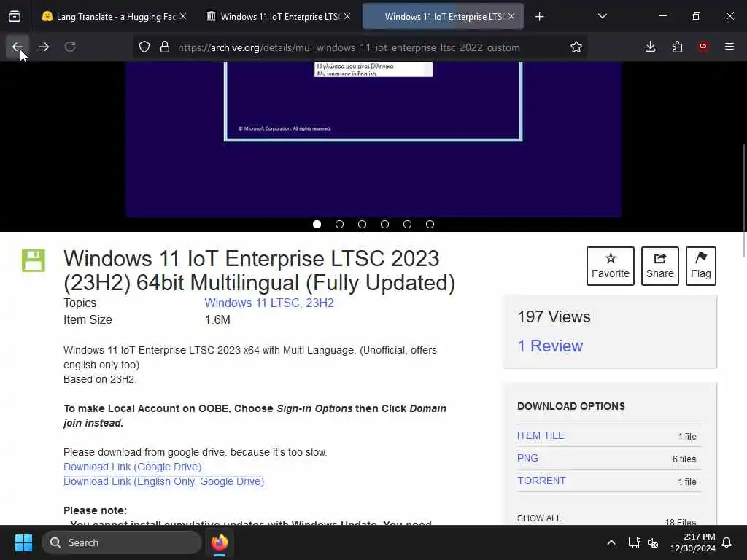Open the network status tray icon
Image resolution: width=747 pixels, height=560 pixels.
click(634, 542)
